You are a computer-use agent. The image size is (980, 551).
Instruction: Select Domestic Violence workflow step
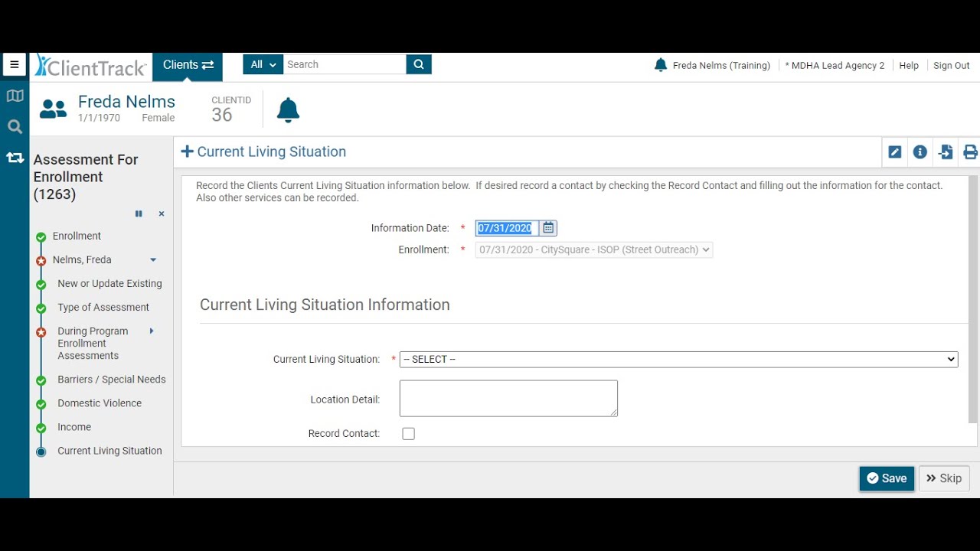click(x=100, y=403)
